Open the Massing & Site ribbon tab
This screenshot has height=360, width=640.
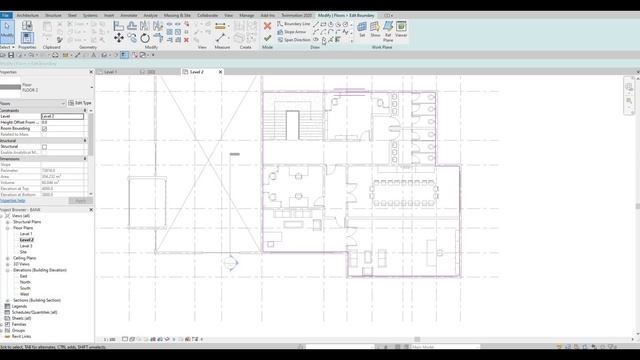177,15
